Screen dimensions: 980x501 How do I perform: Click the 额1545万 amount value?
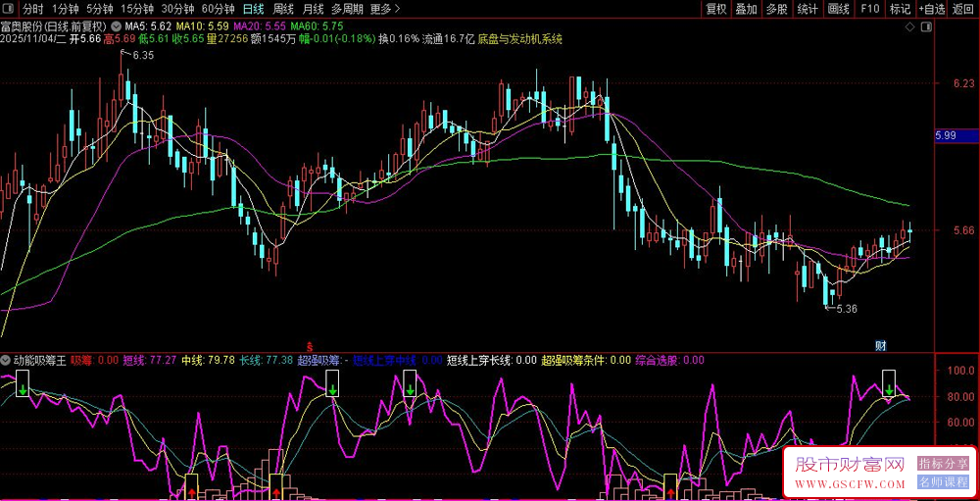tap(274, 39)
